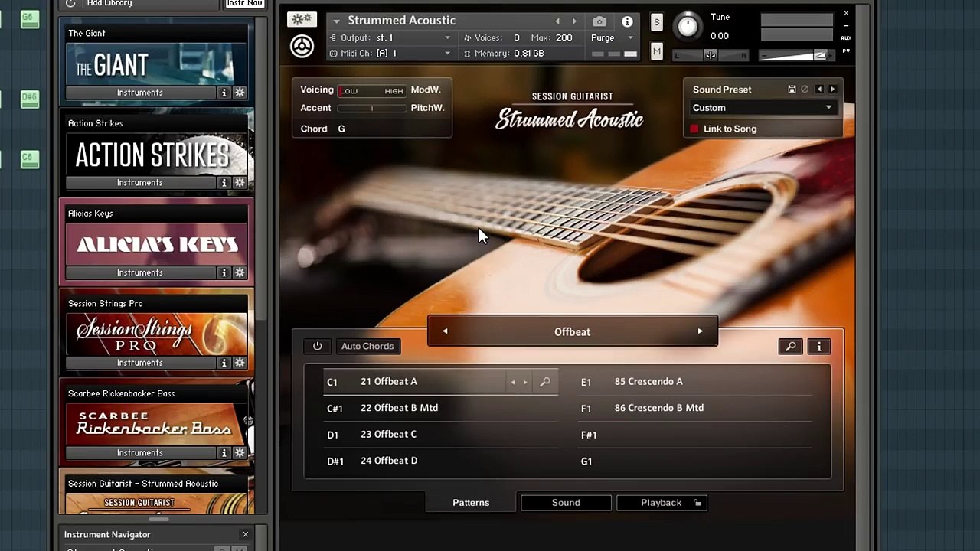This screenshot has height=551, width=980.
Task: Go to the next instrument using header arrow
Action: (x=574, y=21)
